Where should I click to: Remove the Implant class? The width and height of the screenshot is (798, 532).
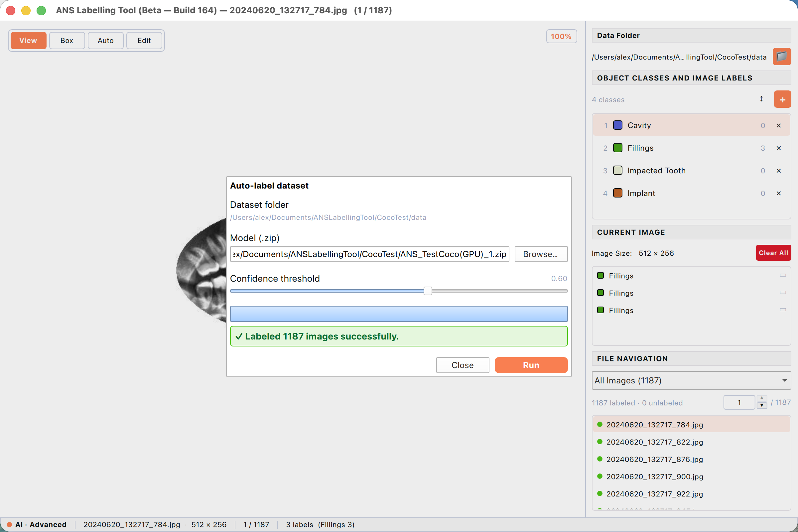(779, 194)
